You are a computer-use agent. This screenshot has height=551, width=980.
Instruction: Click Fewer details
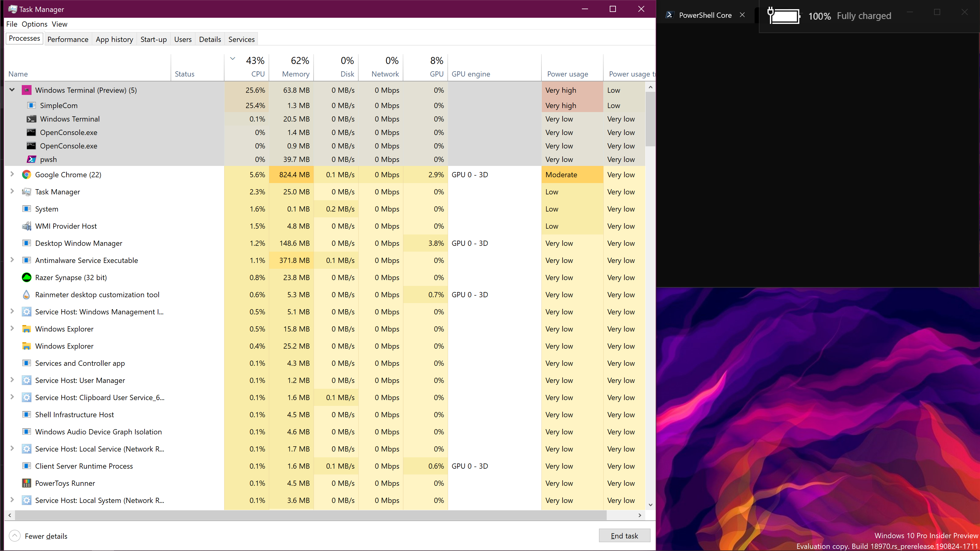pyautogui.click(x=46, y=536)
